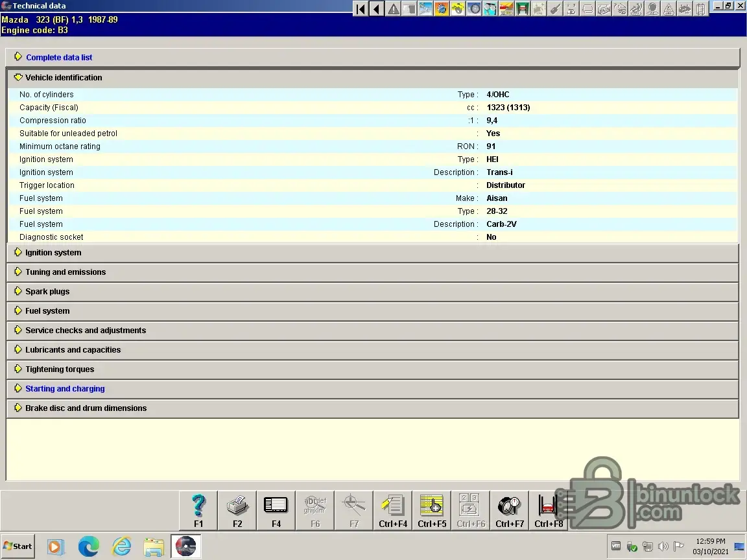Go back with the left arrow icon
The height and width of the screenshot is (560, 747).
click(x=377, y=8)
